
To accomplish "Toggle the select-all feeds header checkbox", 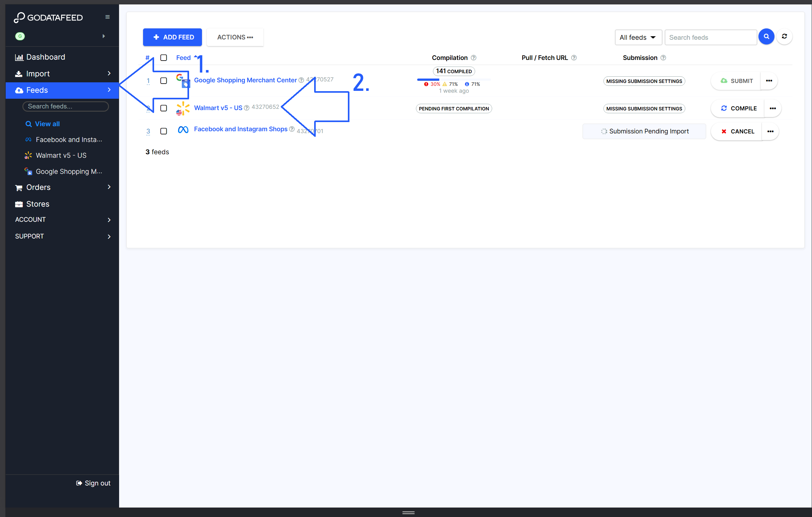I will (164, 58).
